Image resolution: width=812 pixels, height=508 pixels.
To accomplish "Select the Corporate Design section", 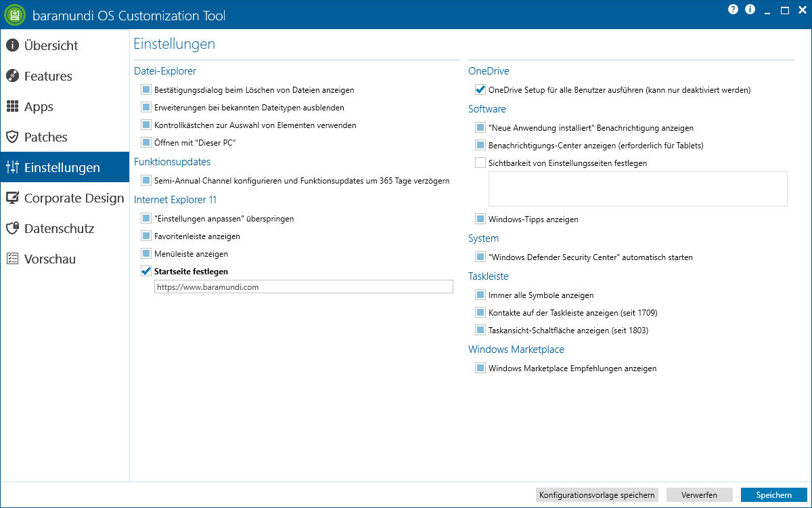I will tap(64, 198).
